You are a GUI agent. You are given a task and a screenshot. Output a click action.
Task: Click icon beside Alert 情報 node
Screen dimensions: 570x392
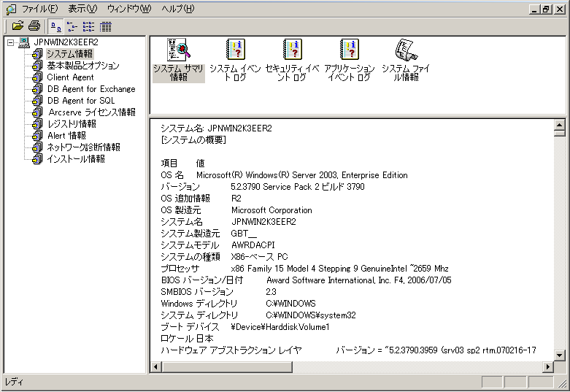pyautogui.click(x=37, y=136)
